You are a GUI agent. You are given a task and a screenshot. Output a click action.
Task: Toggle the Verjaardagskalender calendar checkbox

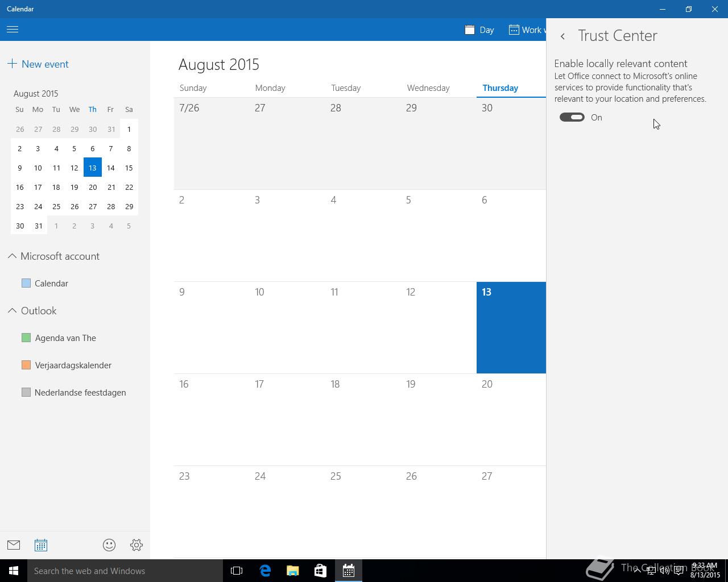(x=26, y=365)
